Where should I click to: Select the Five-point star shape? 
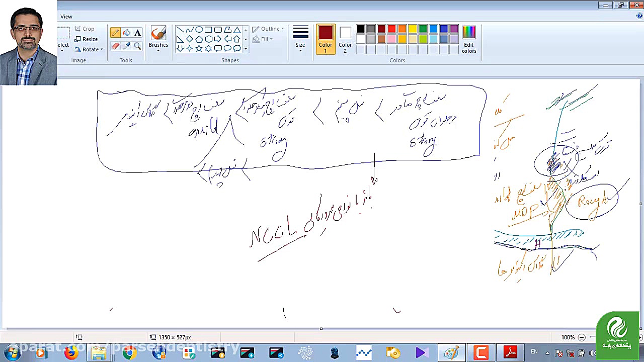[199, 48]
